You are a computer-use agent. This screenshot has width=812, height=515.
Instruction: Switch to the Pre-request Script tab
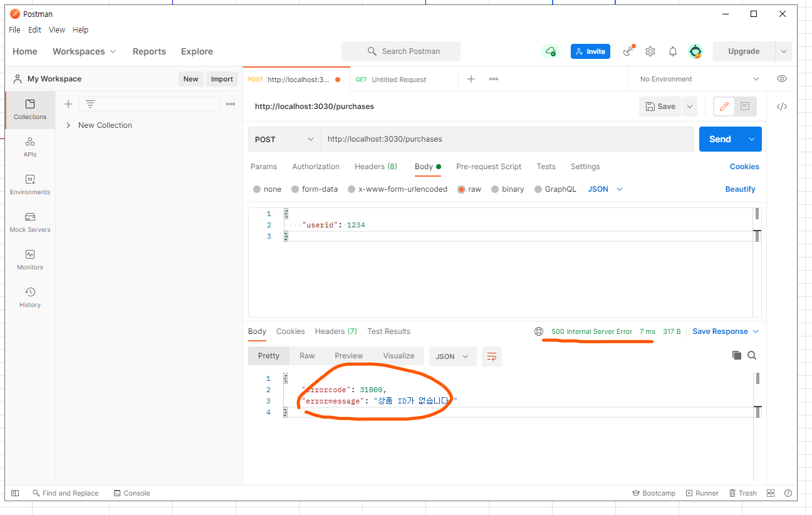pos(489,167)
